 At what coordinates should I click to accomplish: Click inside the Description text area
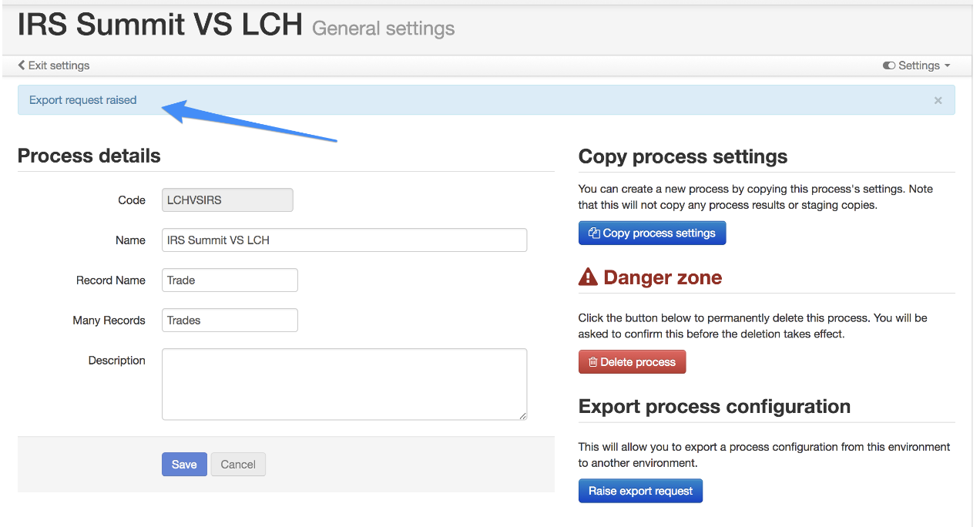click(344, 384)
